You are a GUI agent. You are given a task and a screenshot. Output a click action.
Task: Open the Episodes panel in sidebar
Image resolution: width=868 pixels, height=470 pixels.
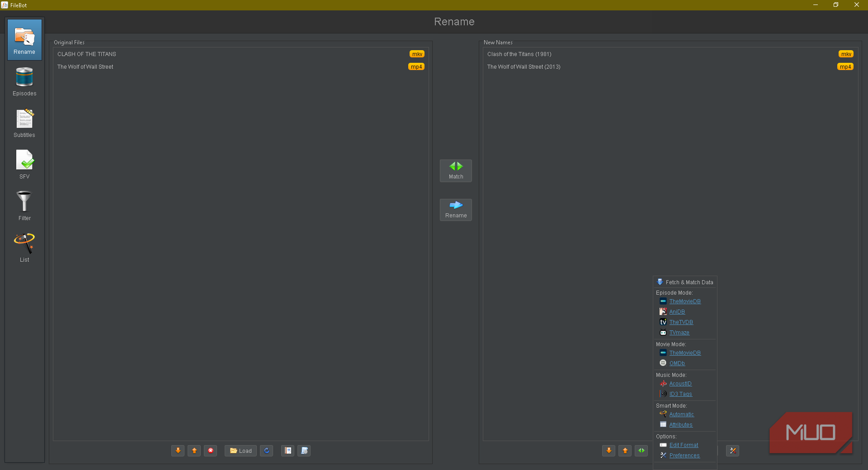pos(24,81)
